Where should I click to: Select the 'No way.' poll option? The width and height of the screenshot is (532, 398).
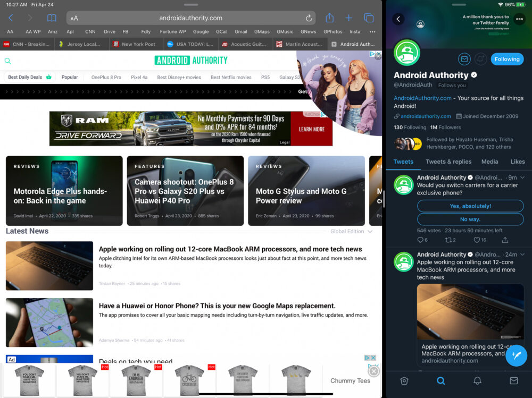point(470,219)
